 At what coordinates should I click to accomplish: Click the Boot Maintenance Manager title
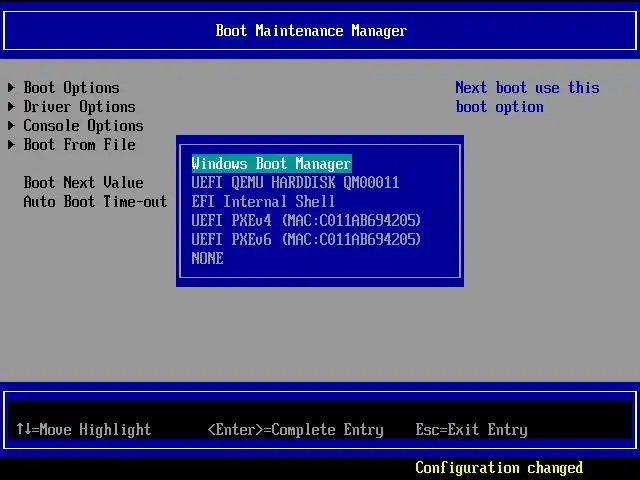pos(311,31)
